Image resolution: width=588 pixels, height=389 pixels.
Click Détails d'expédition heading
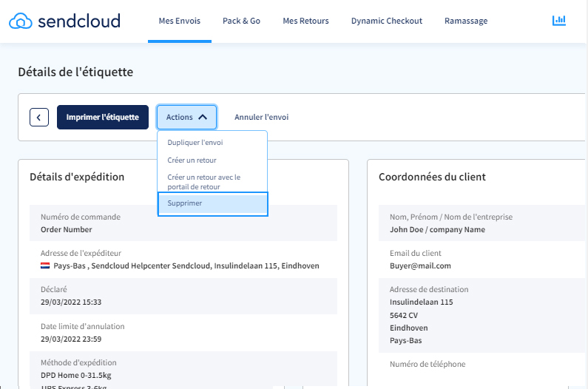[77, 177]
